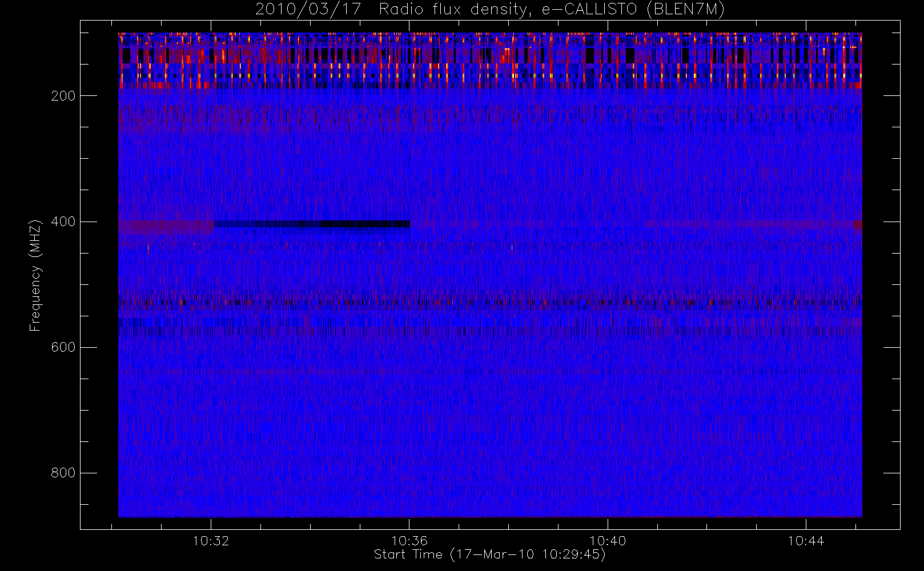Click the 10:32 time tick label

pos(211,541)
